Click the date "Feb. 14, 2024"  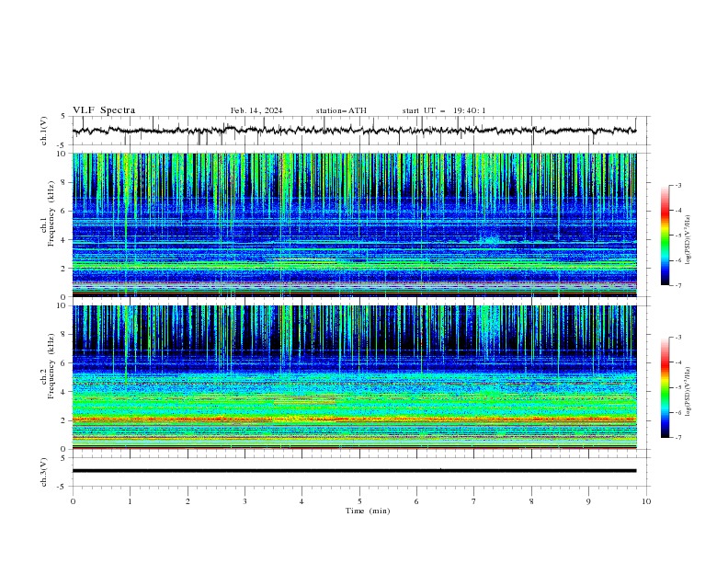(x=256, y=110)
